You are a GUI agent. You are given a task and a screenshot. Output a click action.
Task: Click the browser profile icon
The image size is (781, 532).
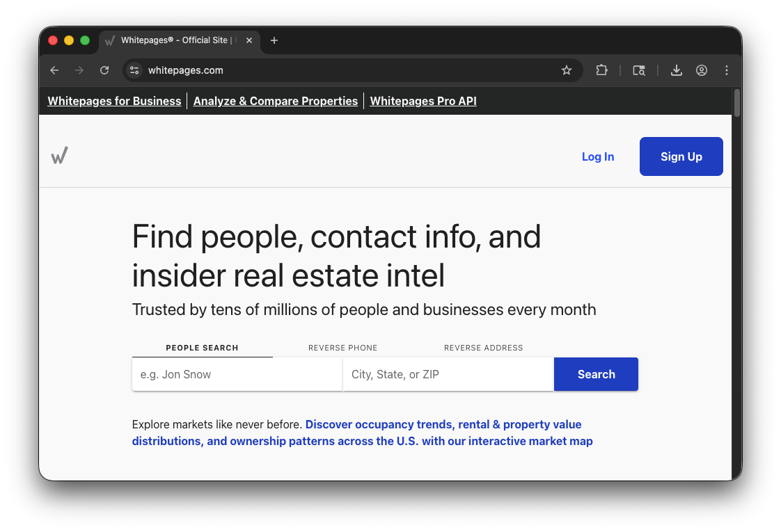[x=701, y=70]
